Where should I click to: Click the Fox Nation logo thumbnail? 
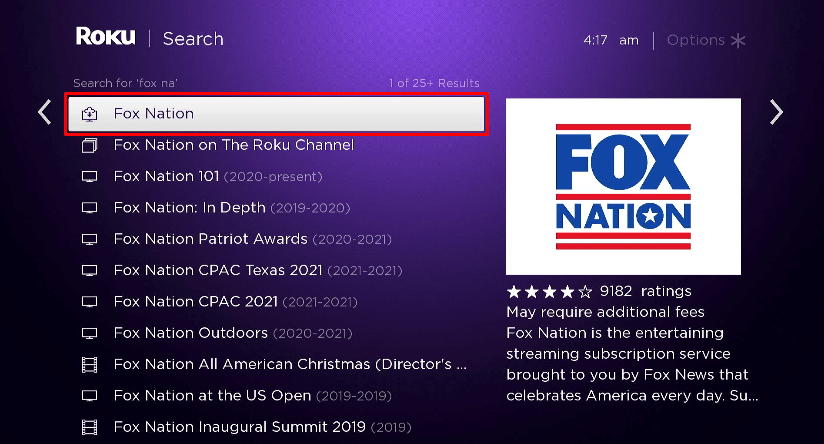click(x=623, y=186)
